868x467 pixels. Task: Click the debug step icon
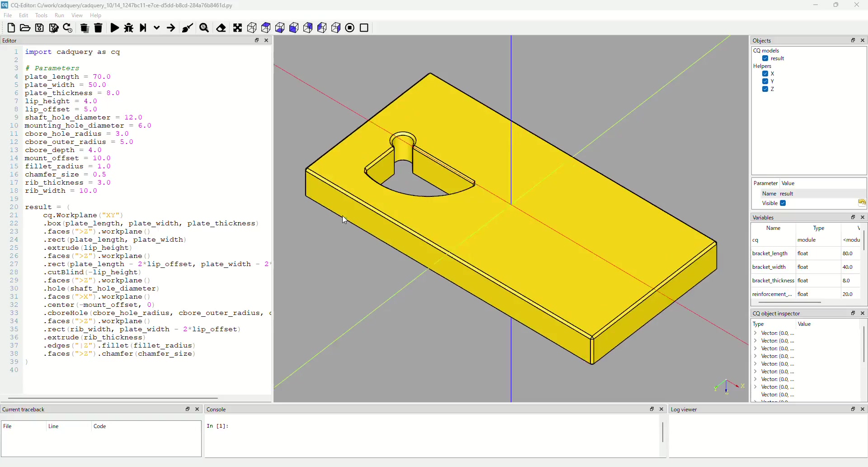(143, 28)
